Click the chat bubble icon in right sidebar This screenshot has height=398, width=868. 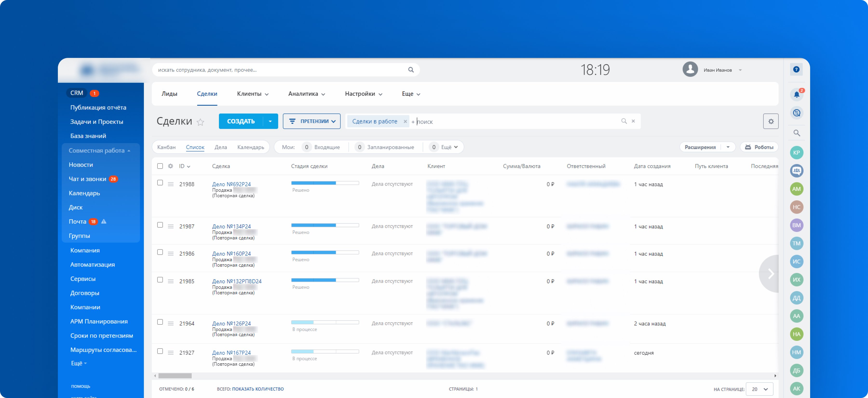(796, 113)
